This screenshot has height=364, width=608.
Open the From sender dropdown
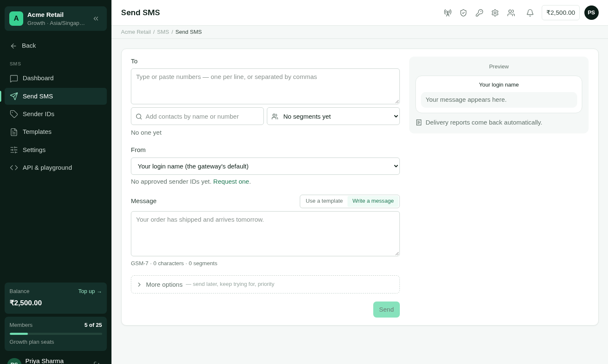click(265, 166)
